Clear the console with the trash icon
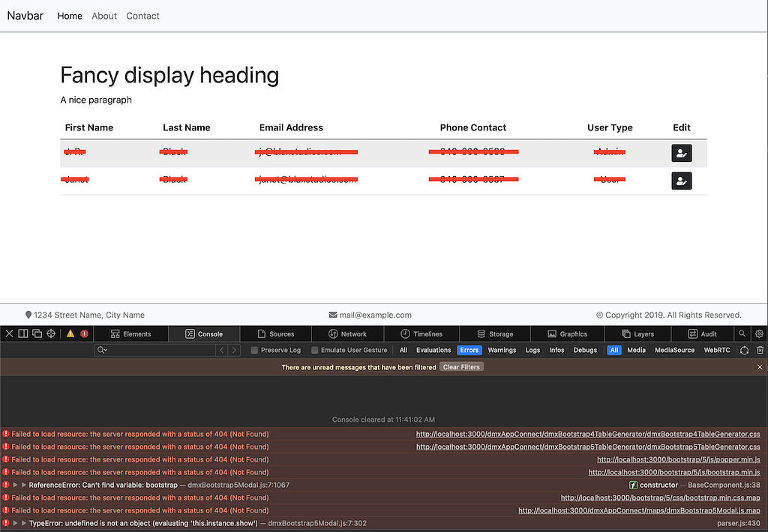 click(x=760, y=350)
